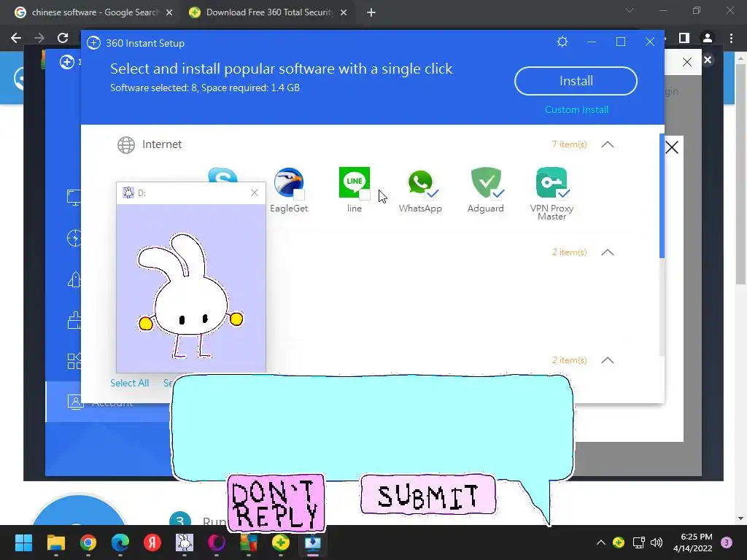
Task: Close the small D: rabbit window
Action: click(255, 192)
